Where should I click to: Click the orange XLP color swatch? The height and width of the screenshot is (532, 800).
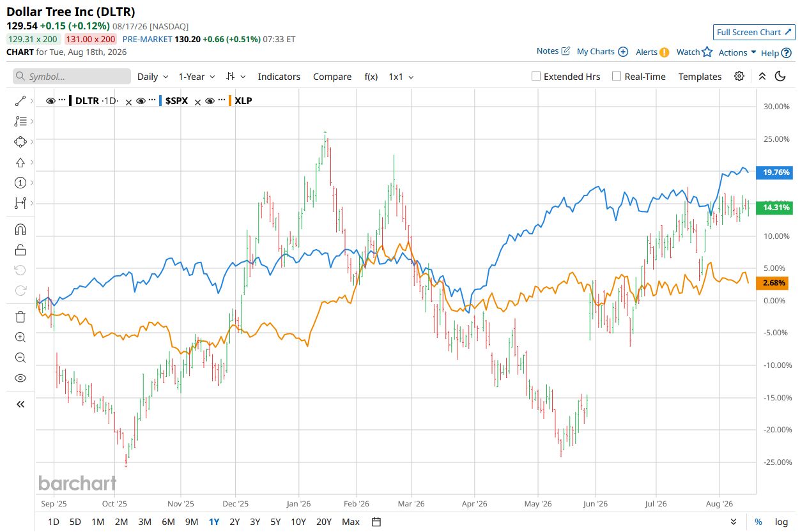(x=230, y=101)
